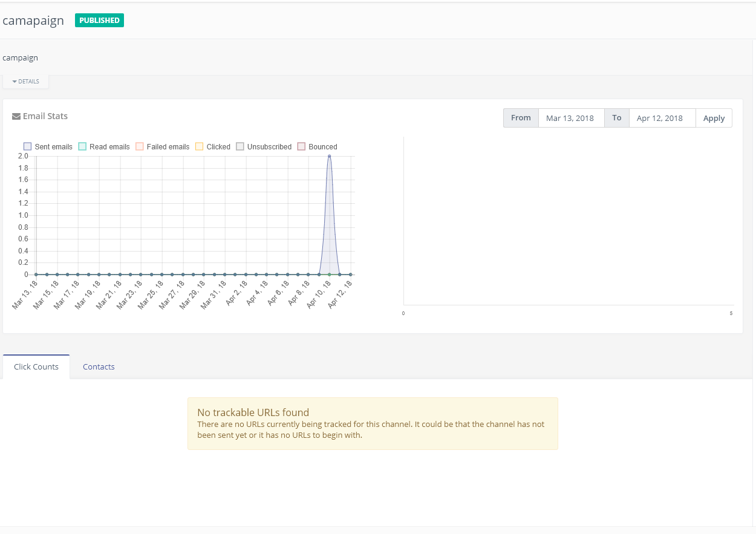Click the 'Apr 12, 18' axis label
This screenshot has width=756, height=534.
341,295
